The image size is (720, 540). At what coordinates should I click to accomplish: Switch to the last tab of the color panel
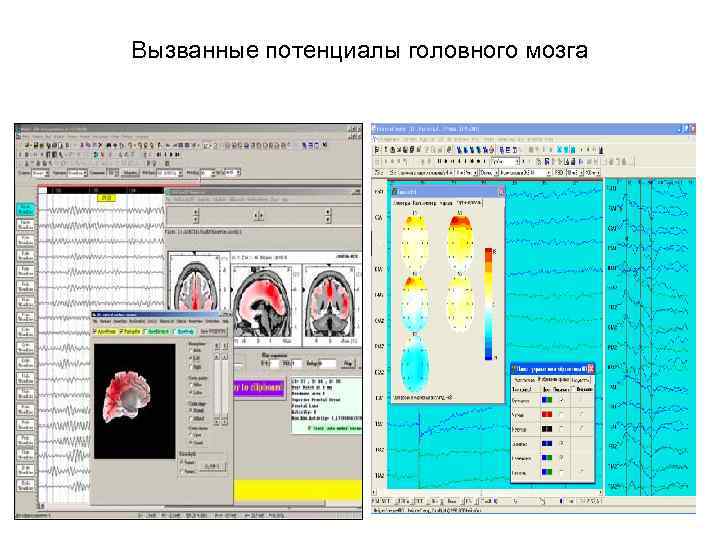tap(580, 380)
